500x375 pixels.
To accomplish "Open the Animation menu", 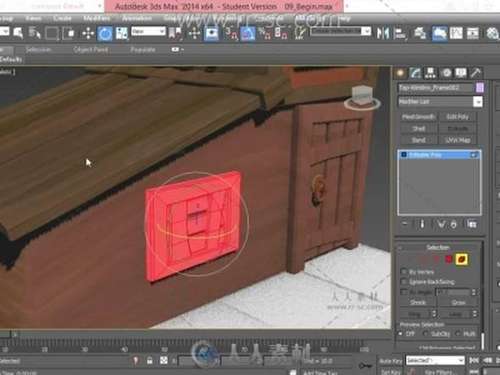I will click(x=137, y=18).
